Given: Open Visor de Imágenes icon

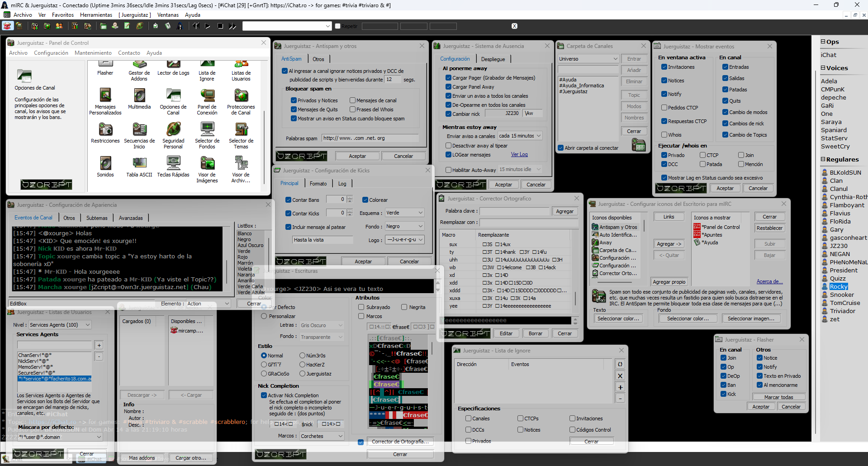Looking at the screenshot, I should [x=207, y=169].
